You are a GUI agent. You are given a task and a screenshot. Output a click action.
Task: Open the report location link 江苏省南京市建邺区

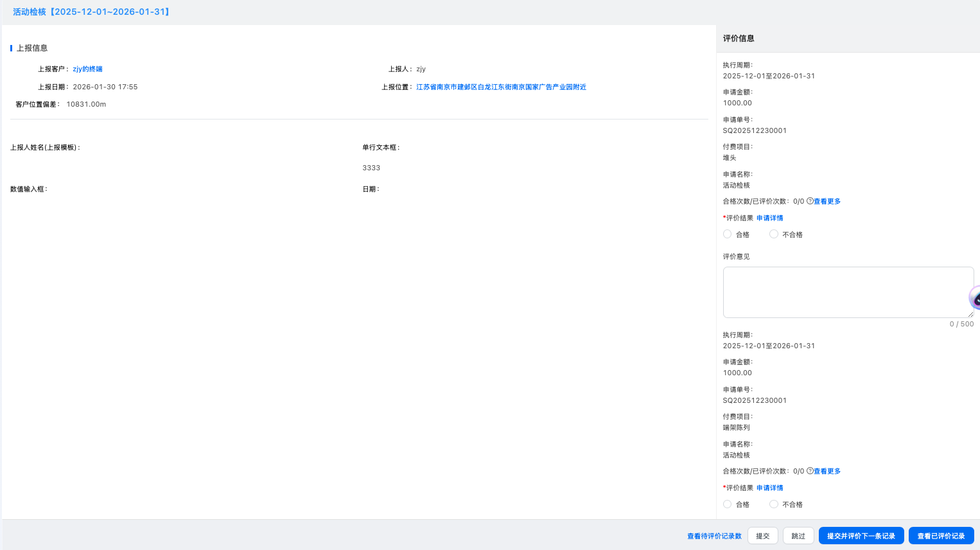click(x=501, y=87)
